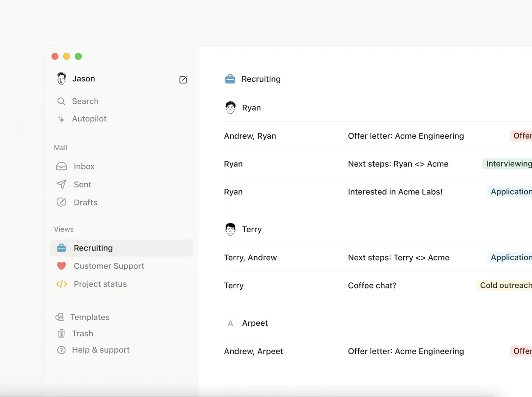Open Search in the sidebar
The height and width of the screenshot is (397, 532).
[x=85, y=101]
